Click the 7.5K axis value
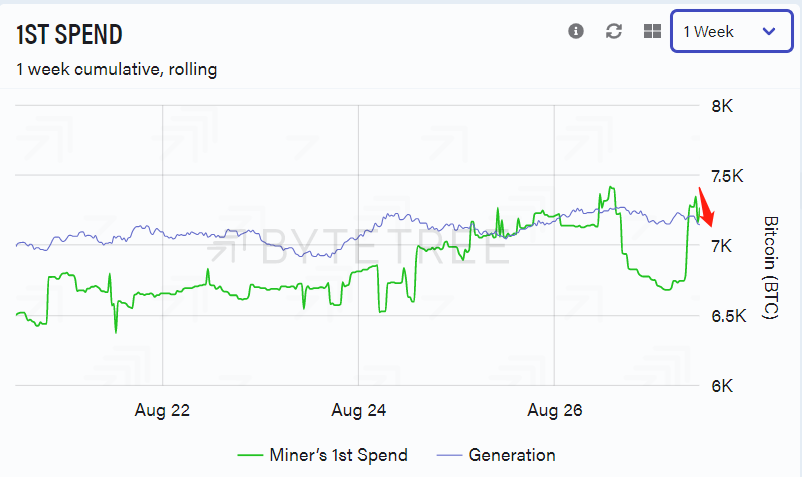The height and width of the screenshot is (477, 802). tap(727, 176)
